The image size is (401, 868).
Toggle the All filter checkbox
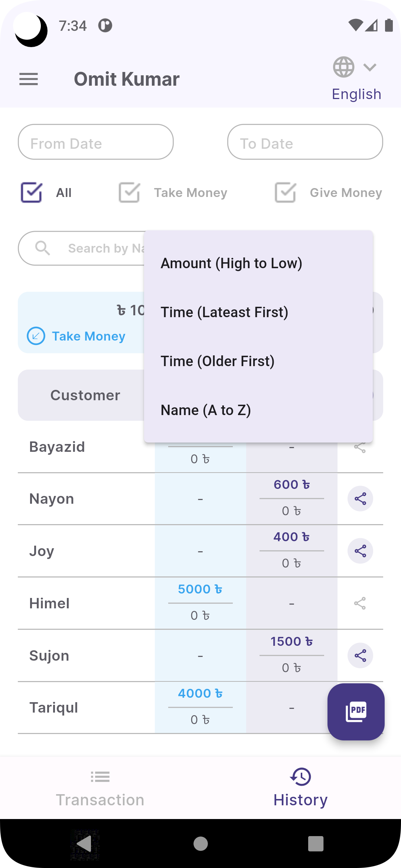[x=32, y=193]
